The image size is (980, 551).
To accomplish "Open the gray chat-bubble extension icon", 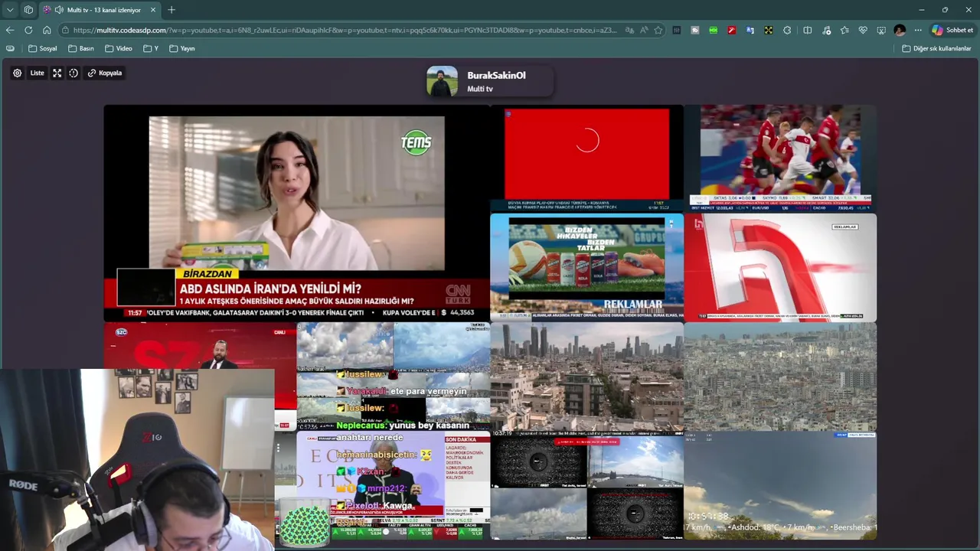I will click(695, 30).
